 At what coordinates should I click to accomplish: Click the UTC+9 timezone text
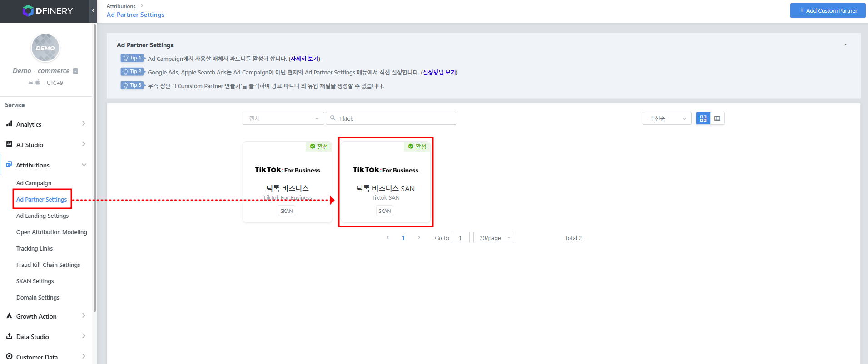(55, 83)
